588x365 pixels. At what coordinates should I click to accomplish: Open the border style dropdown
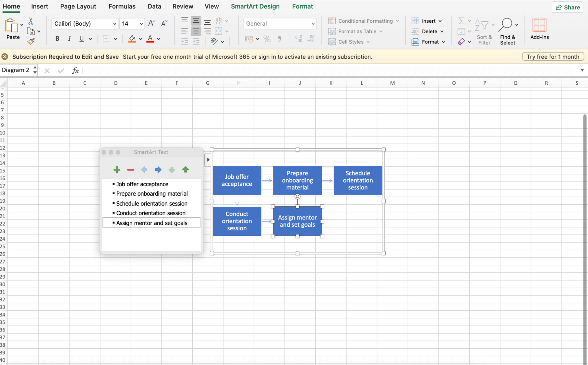(x=116, y=39)
